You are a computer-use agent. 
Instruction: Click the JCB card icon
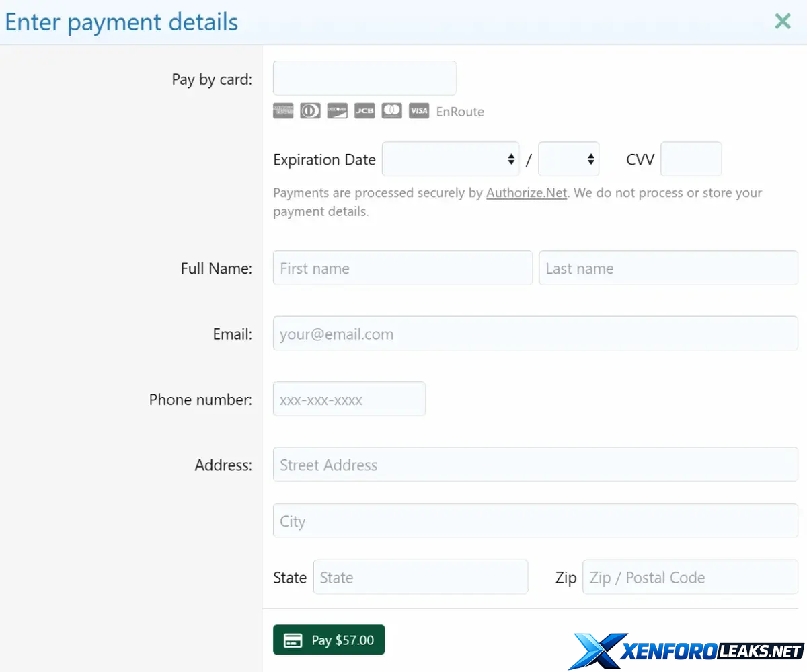click(364, 111)
